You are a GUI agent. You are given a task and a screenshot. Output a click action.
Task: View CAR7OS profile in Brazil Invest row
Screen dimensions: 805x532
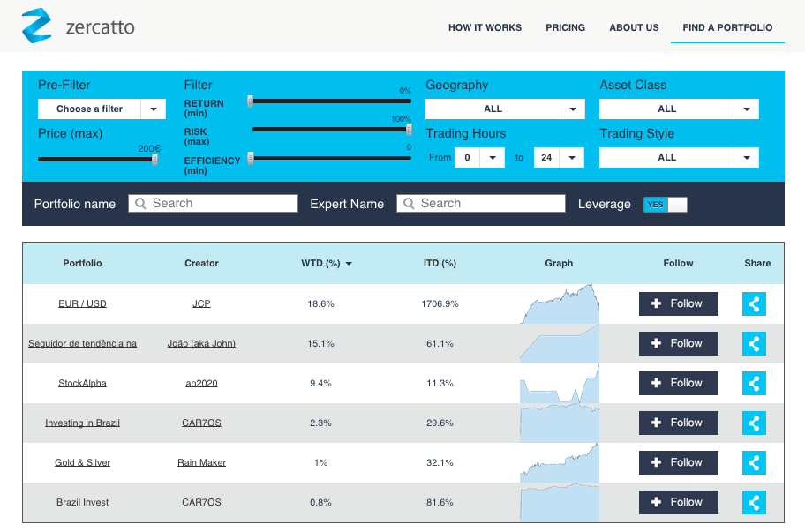pos(201,502)
